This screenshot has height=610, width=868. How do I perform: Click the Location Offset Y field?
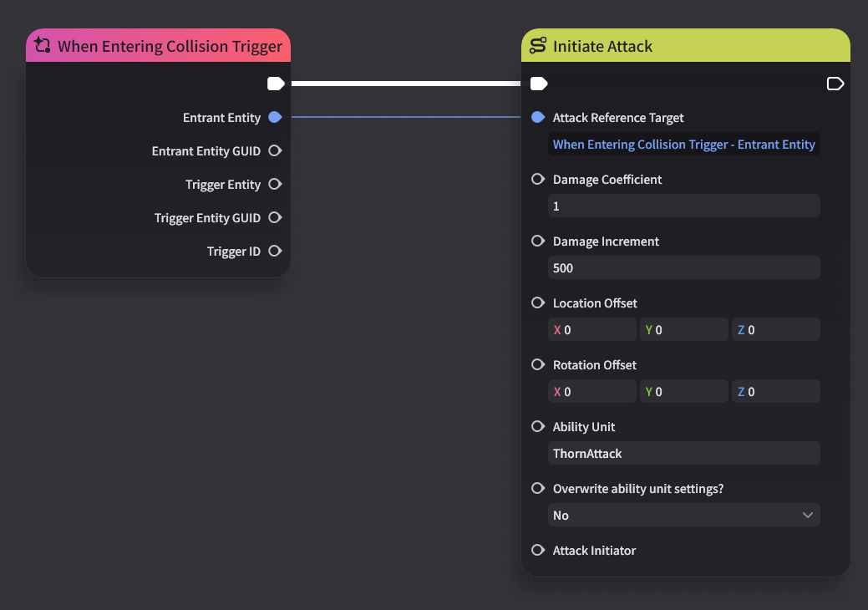[x=683, y=329]
